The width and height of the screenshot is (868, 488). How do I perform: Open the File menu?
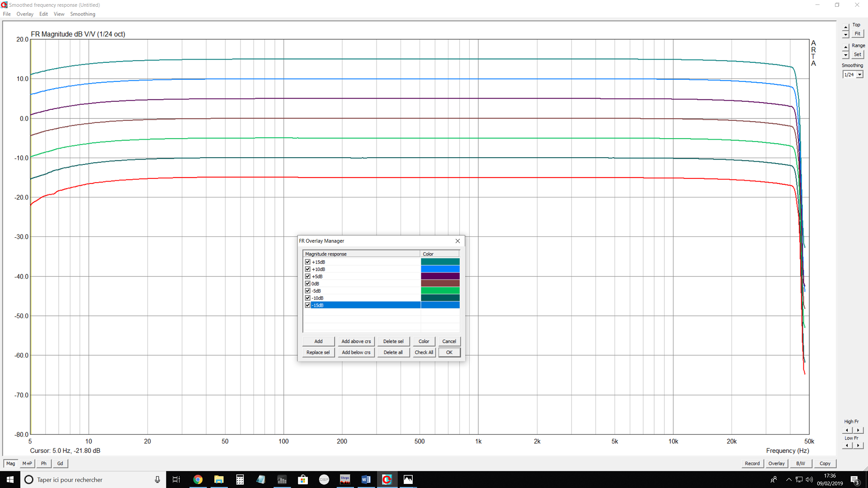point(7,14)
